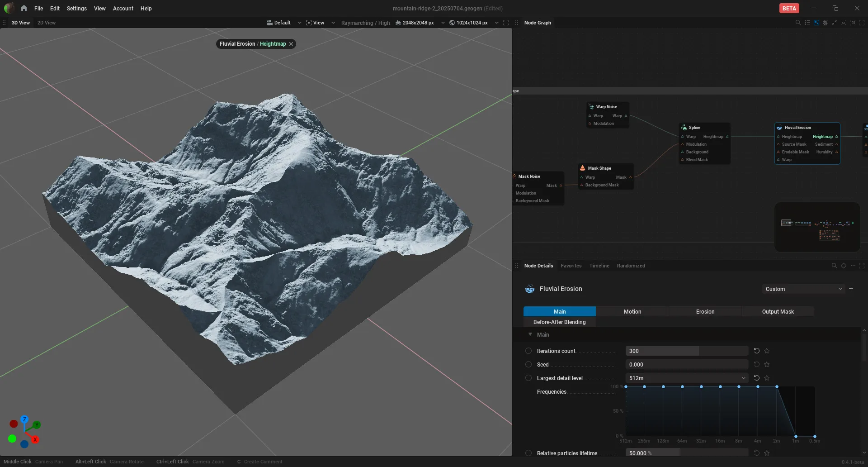Reset Iterations count to default
Screen dimensions: 868x467
click(x=757, y=351)
